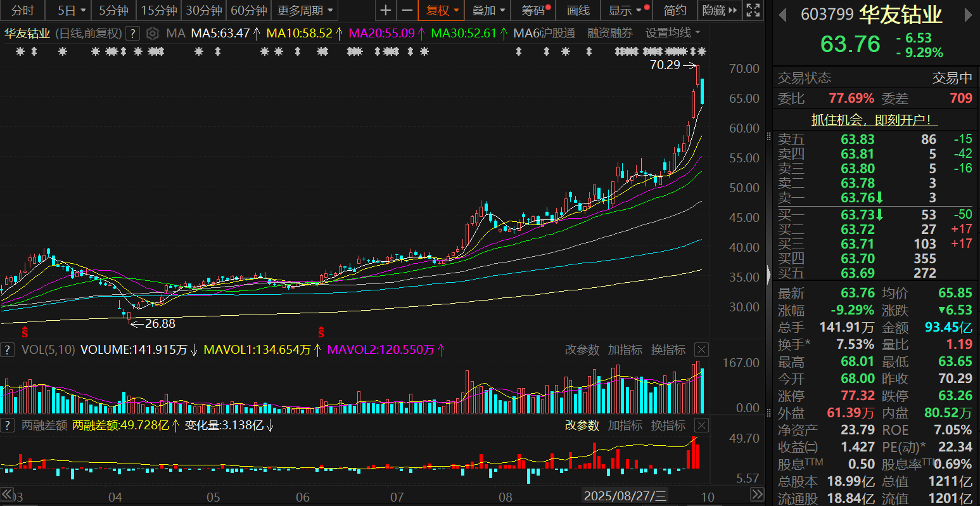Hide the right-side quote panel via 隐藏
980x506 pixels.
coord(720,11)
